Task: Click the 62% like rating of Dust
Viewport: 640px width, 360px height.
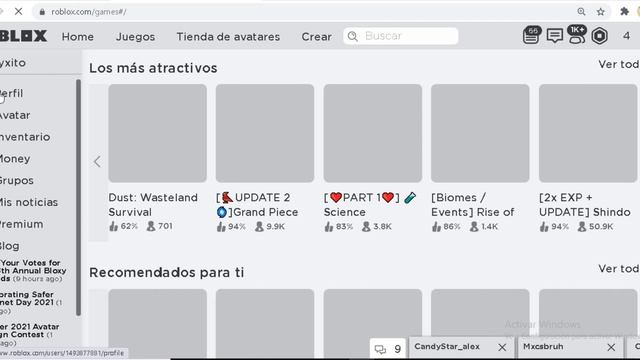Action: [123, 226]
